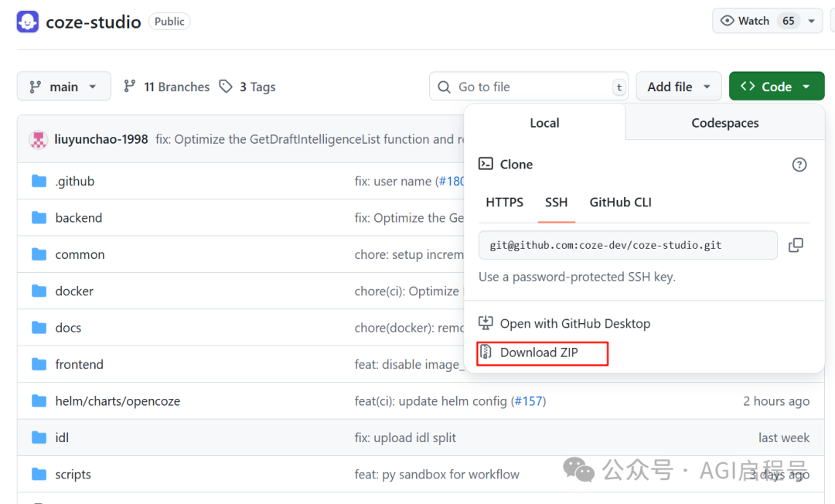Image resolution: width=835 pixels, height=504 pixels.
Task: Copy the SSH clone URL to clipboard
Action: point(796,245)
